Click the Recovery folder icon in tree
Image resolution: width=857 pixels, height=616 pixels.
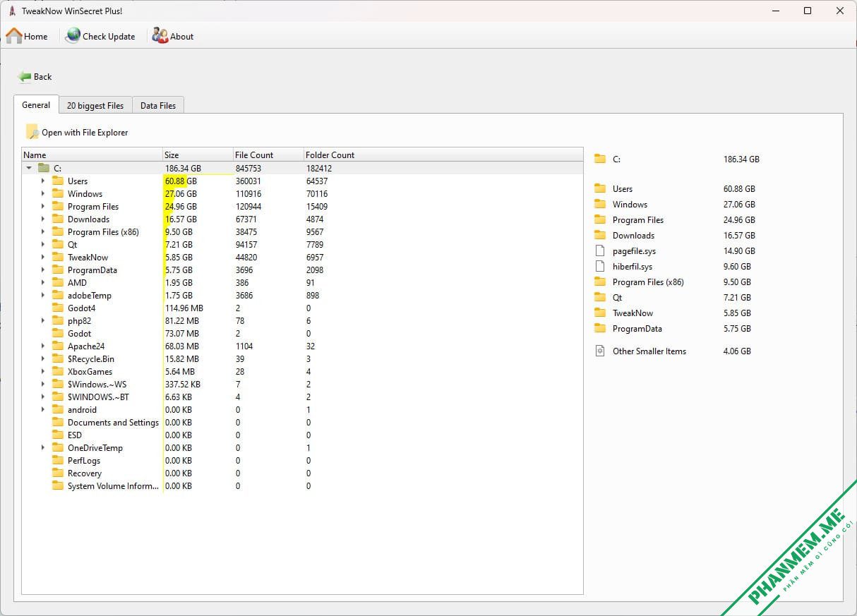point(58,473)
